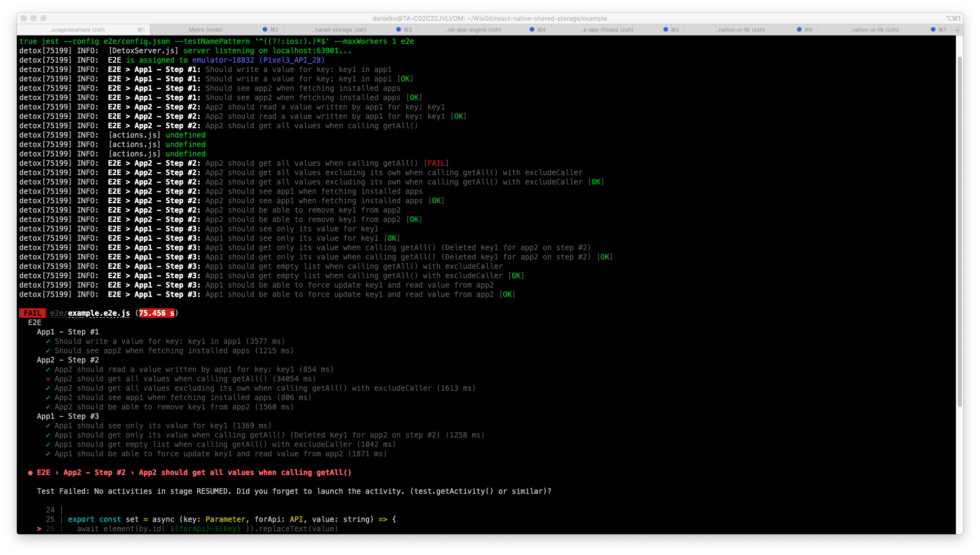
Task: Click the red FAIL badge
Action: coord(32,313)
